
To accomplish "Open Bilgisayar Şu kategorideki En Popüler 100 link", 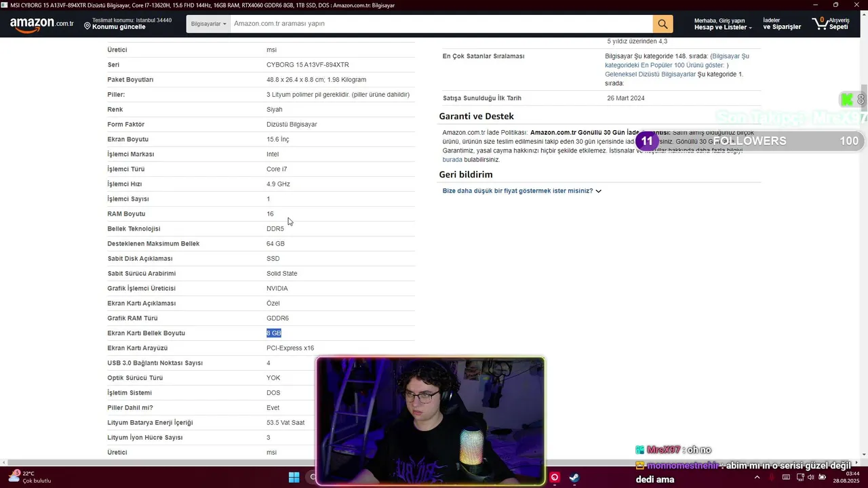I will click(x=677, y=61).
